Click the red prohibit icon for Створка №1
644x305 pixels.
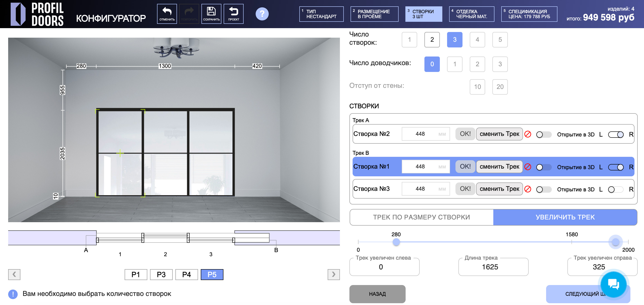(x=528, y=167)
